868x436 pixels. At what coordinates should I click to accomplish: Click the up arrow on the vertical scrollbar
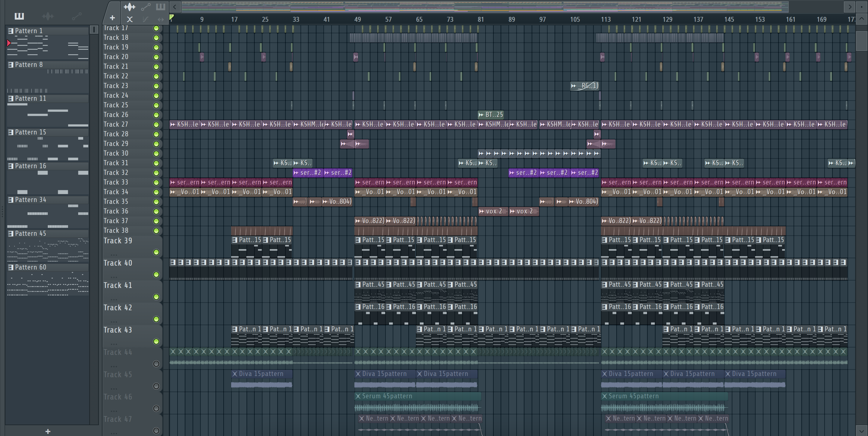[x=862, y=19]
